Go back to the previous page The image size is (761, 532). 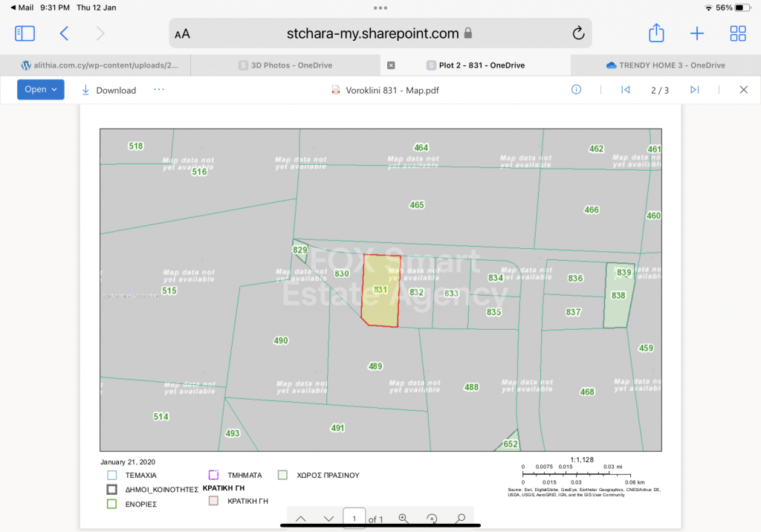point(64,33)
